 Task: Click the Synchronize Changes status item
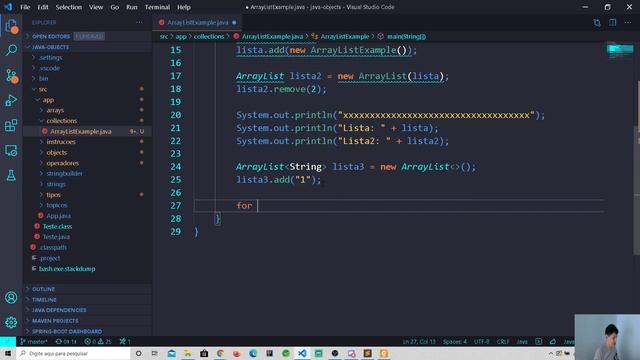click(66, 341)
